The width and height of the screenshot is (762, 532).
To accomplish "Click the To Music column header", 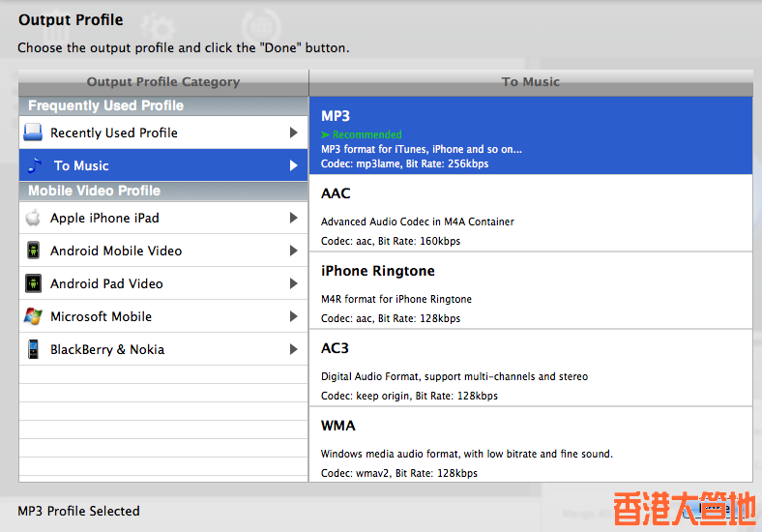I will pos(531,82).
